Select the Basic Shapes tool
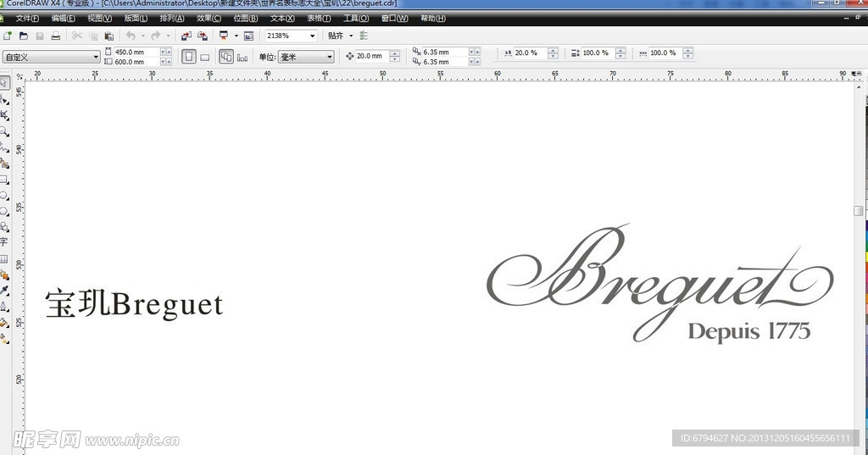868x455 pixels. click(x=4, y=227)
